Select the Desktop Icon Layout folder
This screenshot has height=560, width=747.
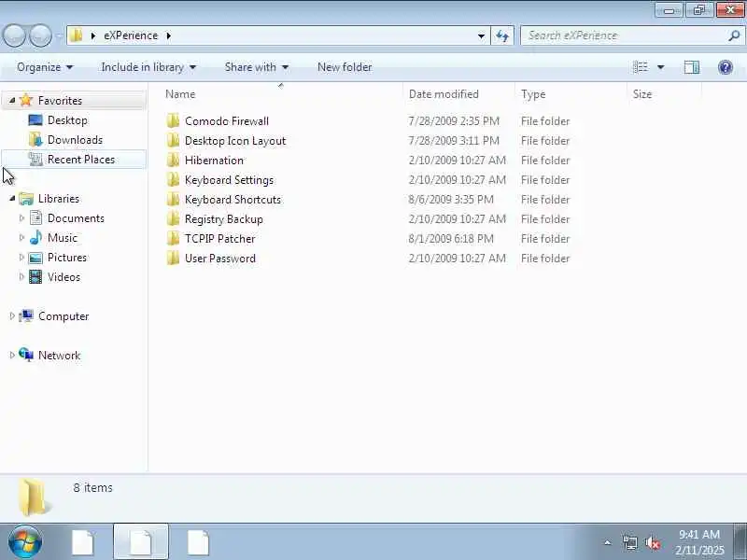point(235,141)
